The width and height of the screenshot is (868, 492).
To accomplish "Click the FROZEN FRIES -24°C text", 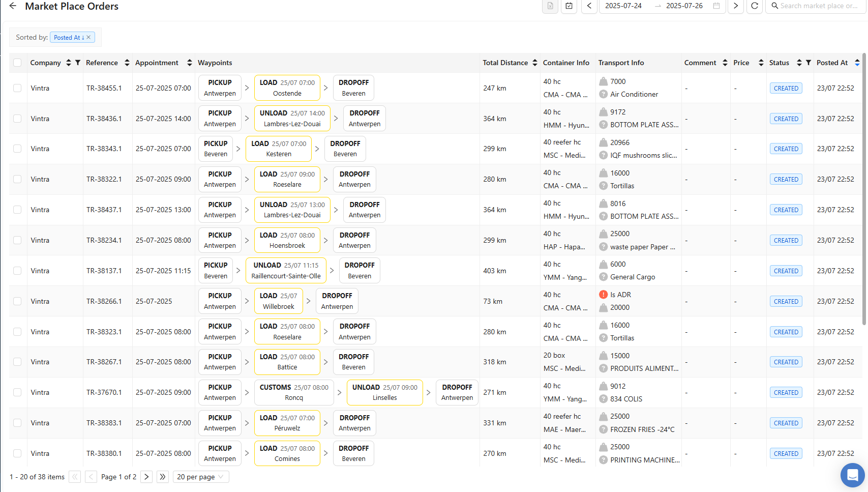I will click(x=642, y=429).
